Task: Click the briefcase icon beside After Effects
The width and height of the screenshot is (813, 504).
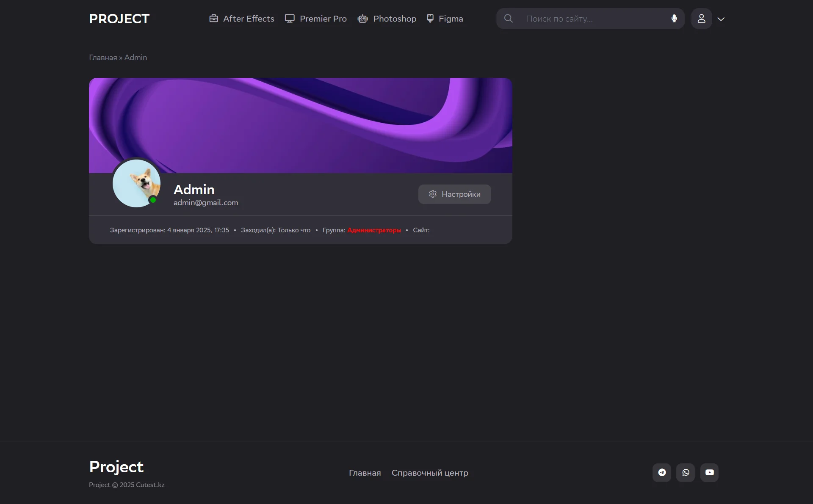Action: coord(214,19)
